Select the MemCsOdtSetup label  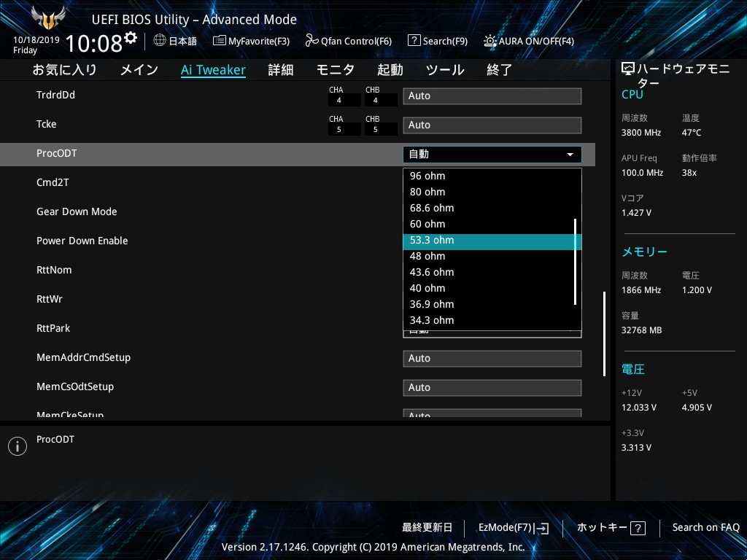[75, 386]
